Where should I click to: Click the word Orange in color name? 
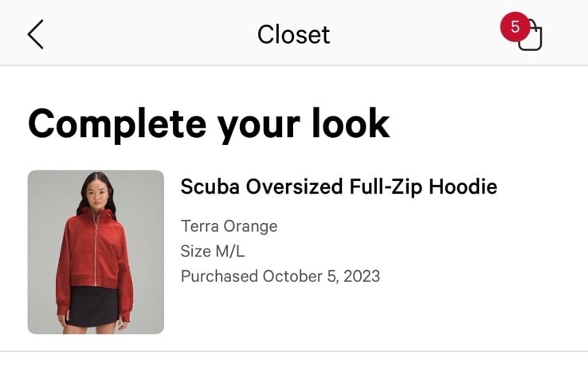point(250,226)
